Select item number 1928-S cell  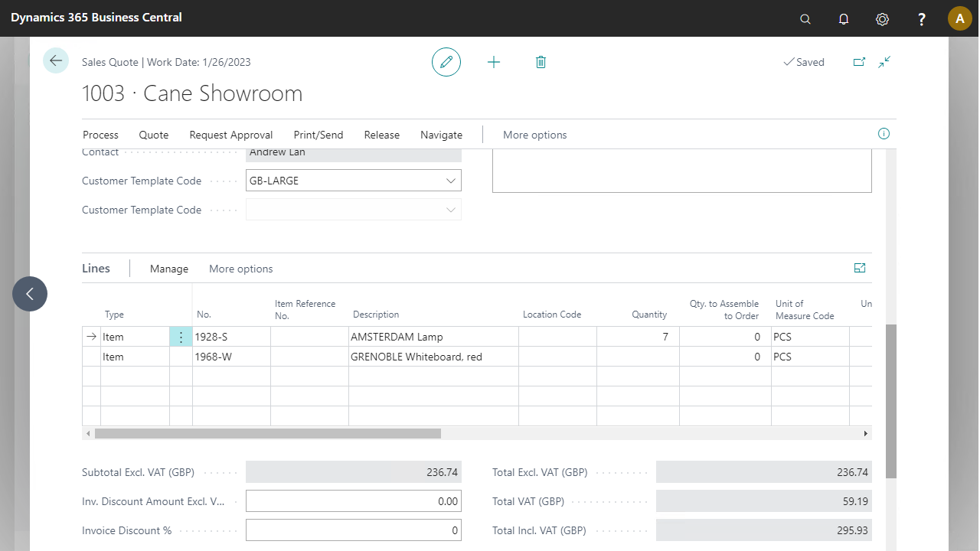tap(231, 337)
